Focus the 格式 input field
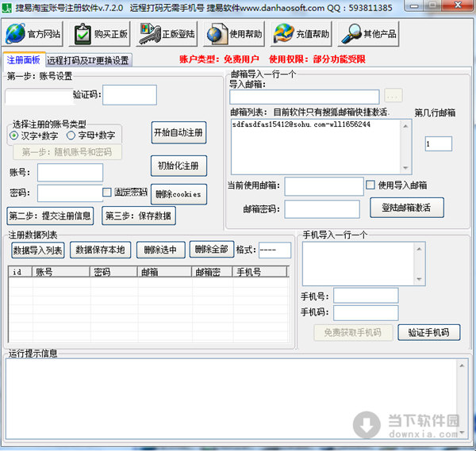476x451 pixels. pos(274,250)
